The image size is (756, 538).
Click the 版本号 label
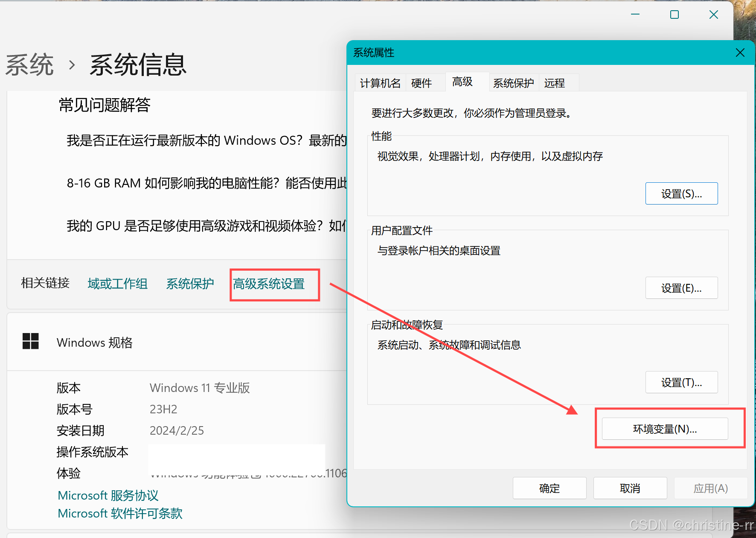click(x=75, y=409)
